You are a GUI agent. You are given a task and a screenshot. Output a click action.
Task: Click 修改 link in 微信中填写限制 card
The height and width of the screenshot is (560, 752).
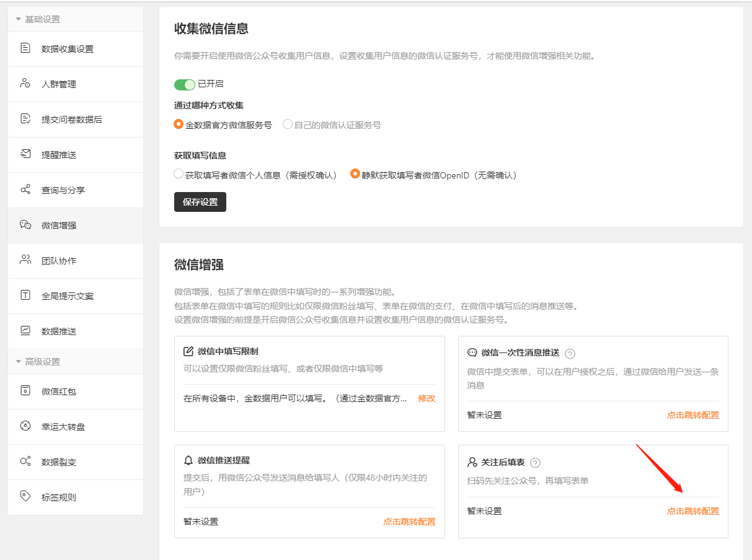coord(427,398)
